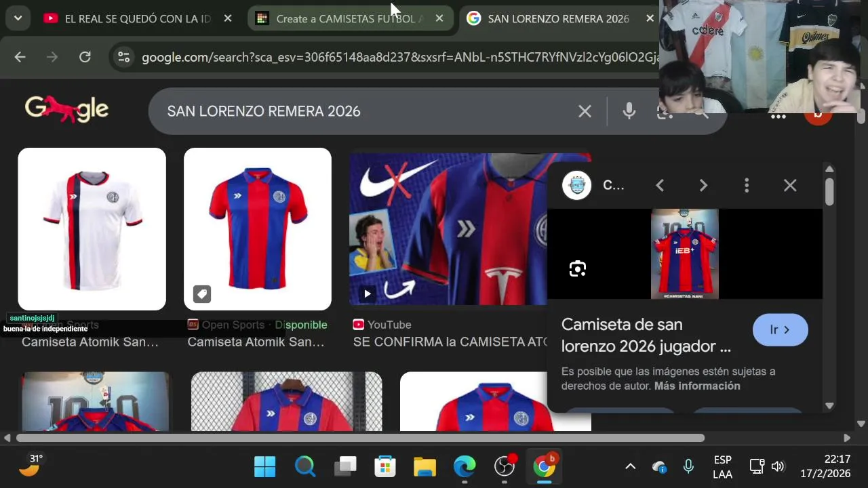Search this image with the Lens icon

[x=577, y=268]
